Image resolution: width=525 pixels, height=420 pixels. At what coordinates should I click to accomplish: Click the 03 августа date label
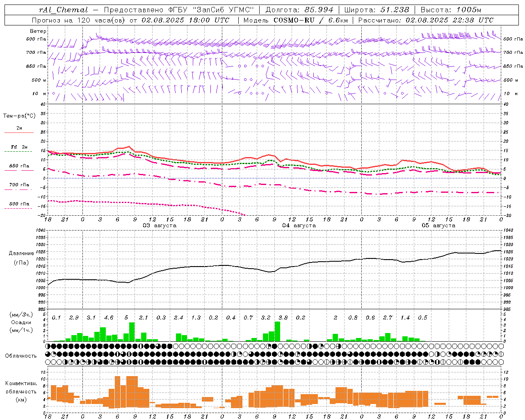160,226
